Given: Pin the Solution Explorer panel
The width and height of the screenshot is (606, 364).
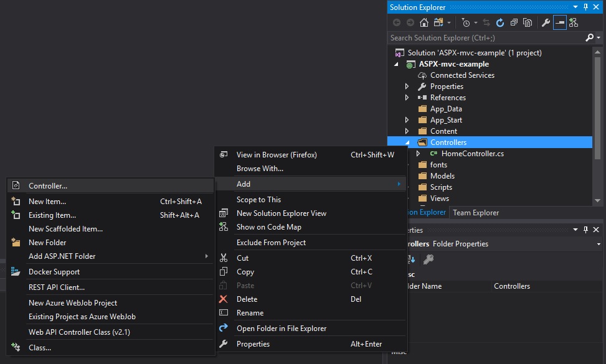Looking at the screenshot, I should [x=585, y=7].
